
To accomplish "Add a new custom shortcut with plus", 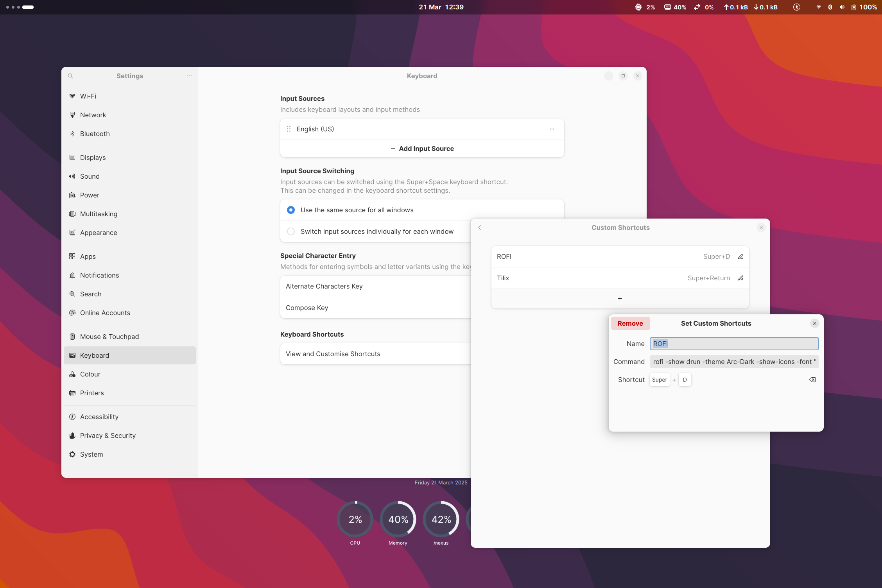I will click(x=620, y=299).
